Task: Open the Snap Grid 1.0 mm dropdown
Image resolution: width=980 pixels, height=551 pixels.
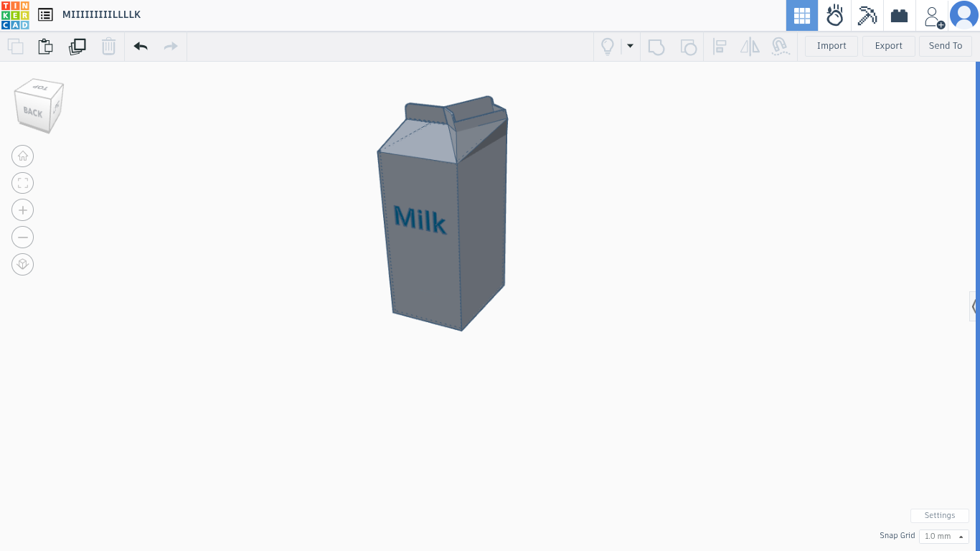Action: point(943,537)
